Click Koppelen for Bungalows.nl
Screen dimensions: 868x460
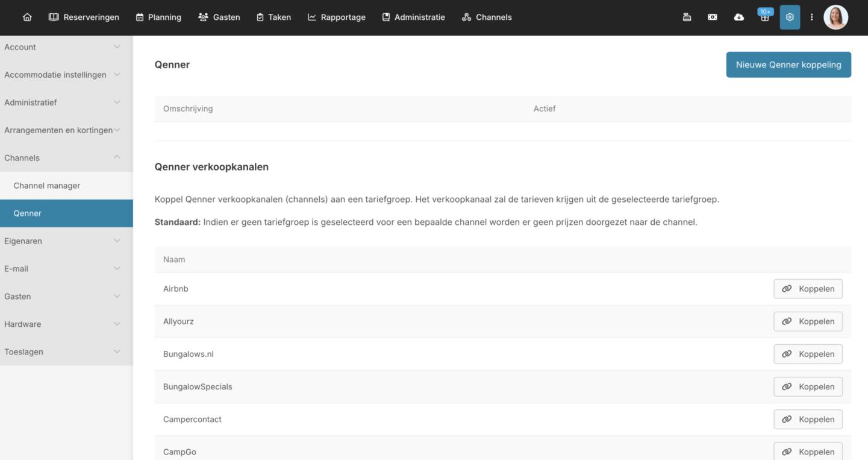click(x=808, y=354)
